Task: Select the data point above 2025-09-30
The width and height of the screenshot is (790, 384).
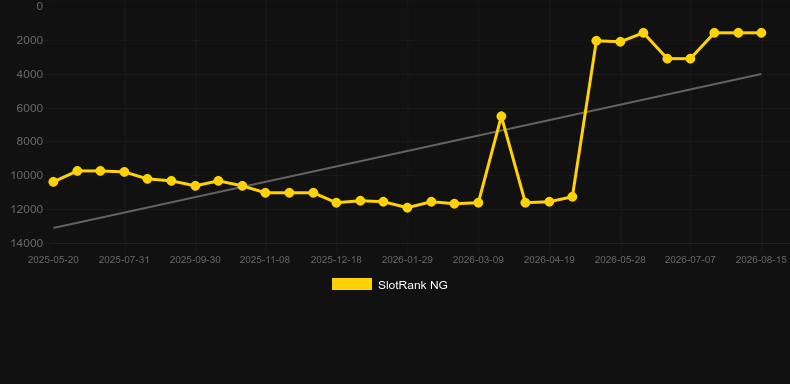Action: (x=195, y=186)
